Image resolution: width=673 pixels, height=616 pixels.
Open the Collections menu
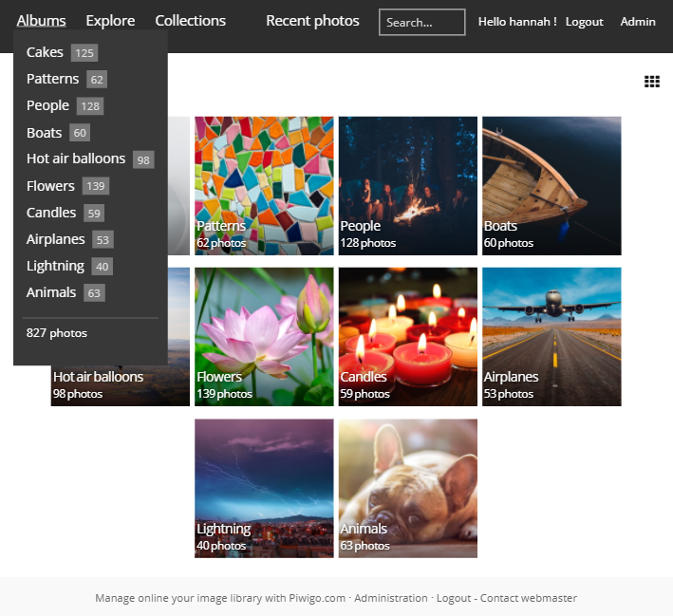click(190, 21)
